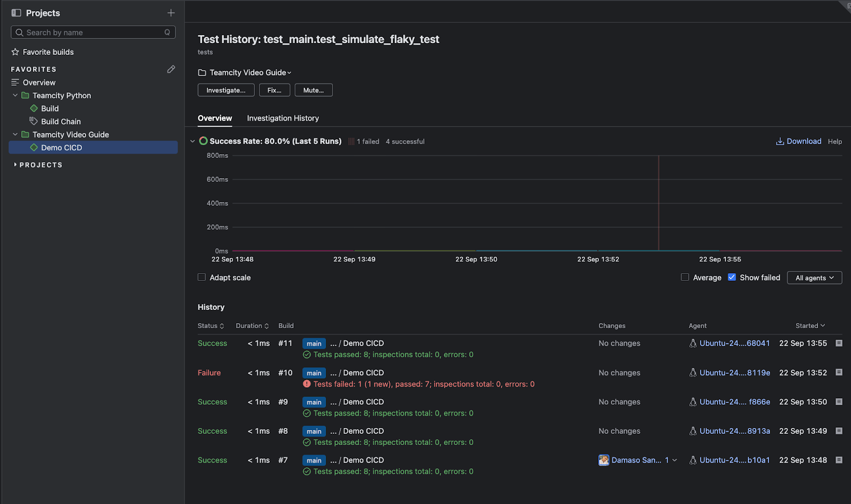Switch to Investigation History tab

282,118
